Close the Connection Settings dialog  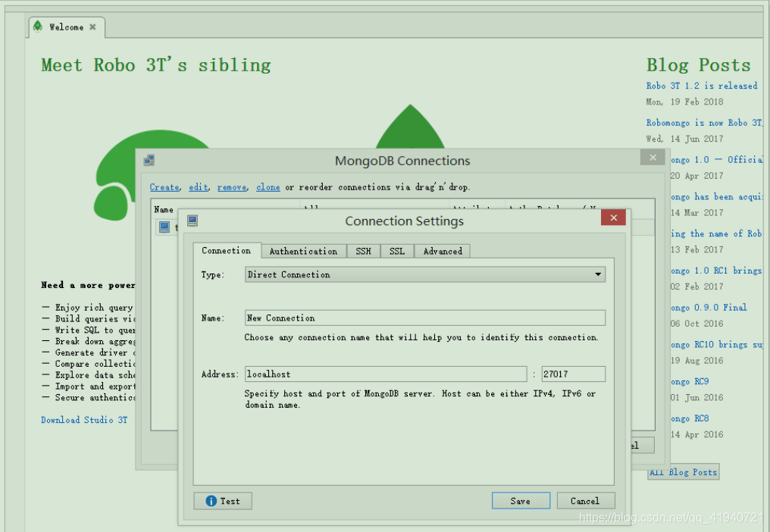(613, 217)
